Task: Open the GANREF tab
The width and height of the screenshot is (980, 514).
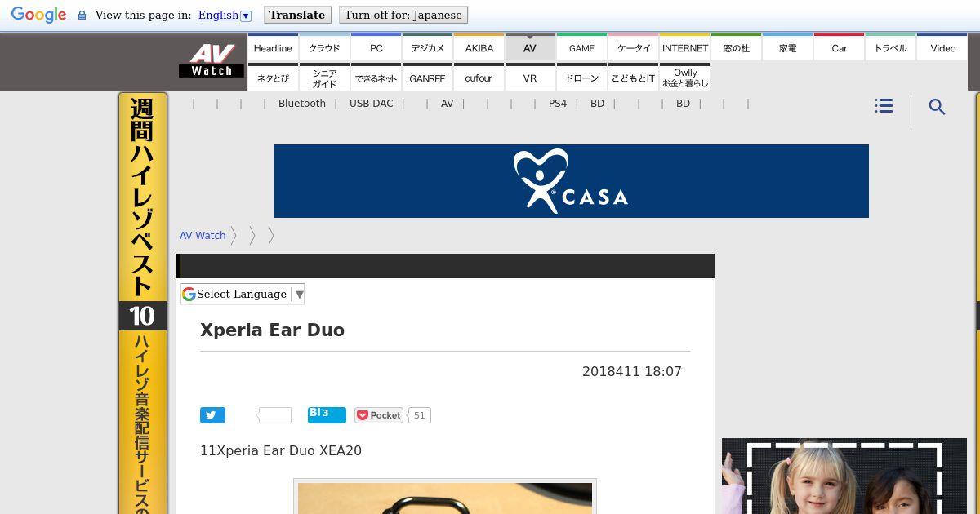Action: [427, 78]
